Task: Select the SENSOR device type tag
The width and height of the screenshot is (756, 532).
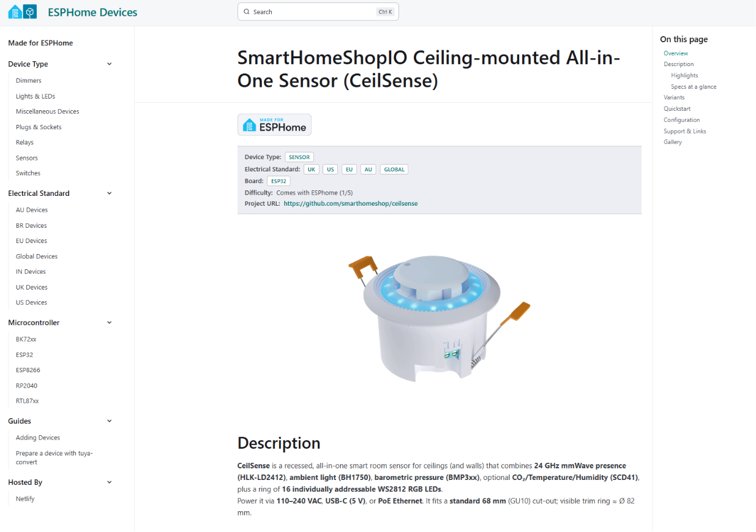Action: pos(299,157)
